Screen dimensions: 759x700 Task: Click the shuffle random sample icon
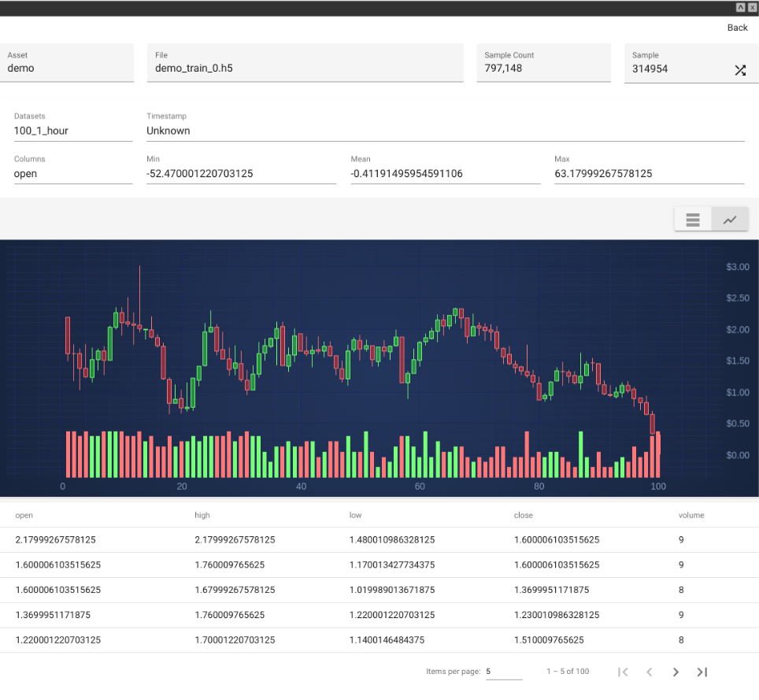(x=740, y=70)
